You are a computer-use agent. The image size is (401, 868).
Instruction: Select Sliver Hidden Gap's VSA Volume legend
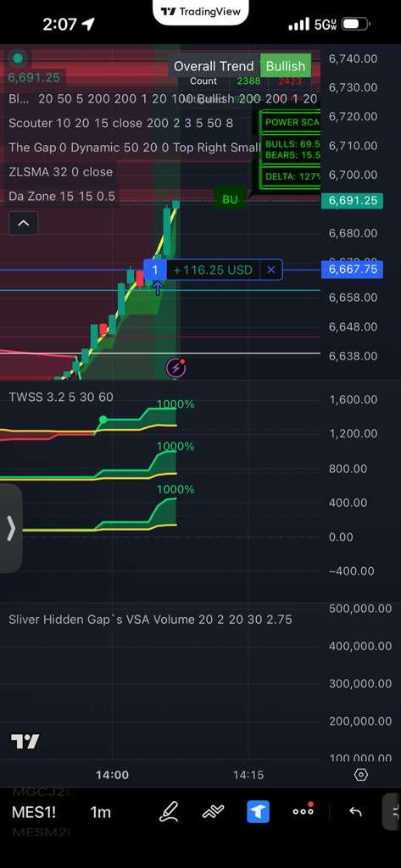[x=150, y=620]
